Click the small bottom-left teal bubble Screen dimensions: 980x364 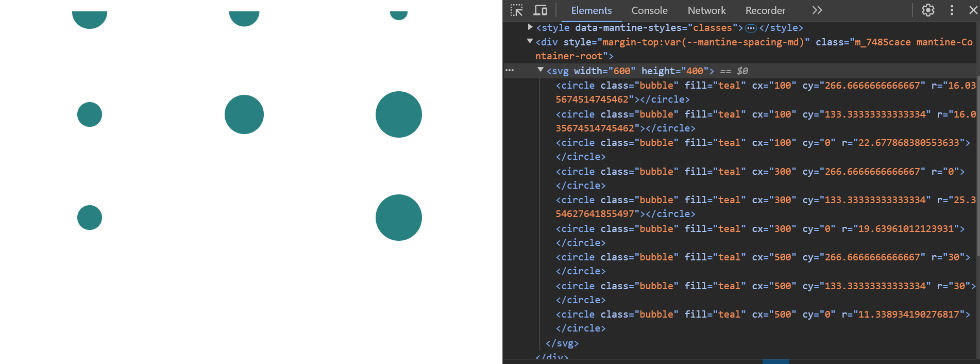coord(90,218)
